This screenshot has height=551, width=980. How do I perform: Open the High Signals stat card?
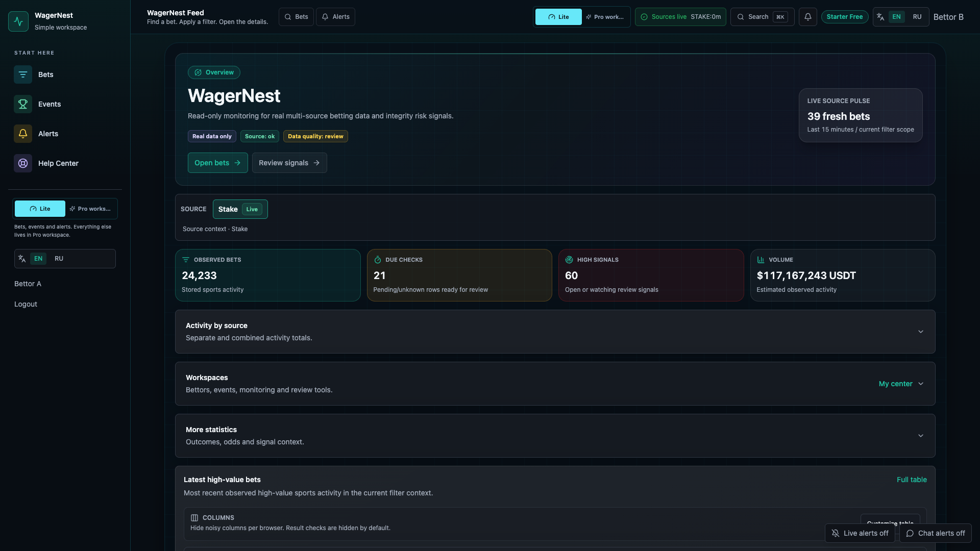(651, 275)
